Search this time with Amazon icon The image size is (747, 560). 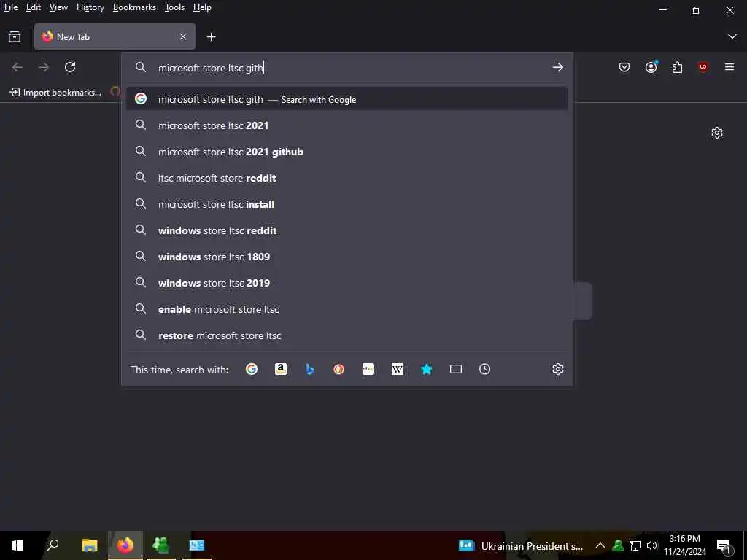click(281, 369)
